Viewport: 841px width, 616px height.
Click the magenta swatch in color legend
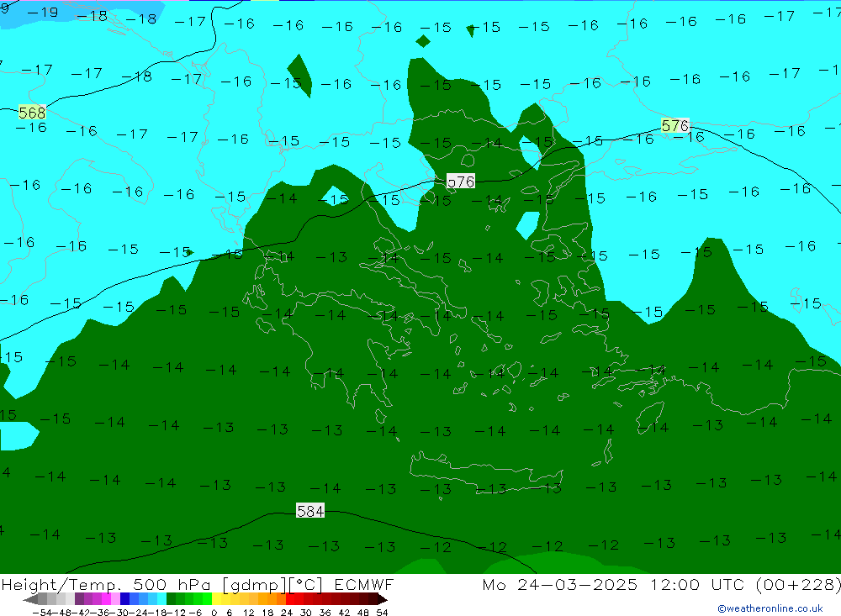(106, 599)
